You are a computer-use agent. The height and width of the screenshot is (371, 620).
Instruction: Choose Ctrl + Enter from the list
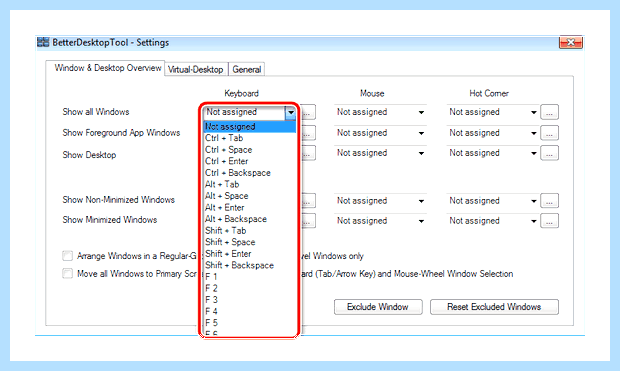point(250,161)
